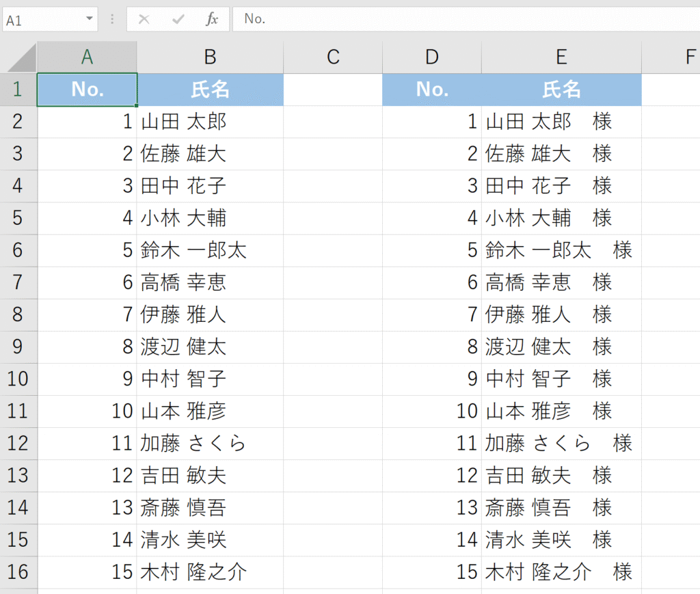
Task: Click the Insert Function fx icon
Action: click(x=212, y=19)
